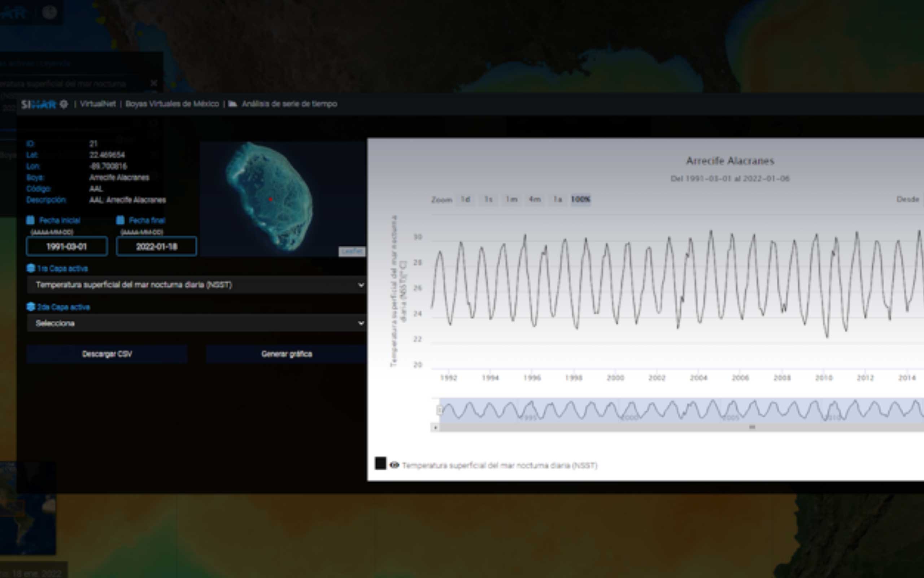Screen dimensions: 924x578
Task: Click the folder icon before Análisis de serie de tiempo
Action: point(232,104)
